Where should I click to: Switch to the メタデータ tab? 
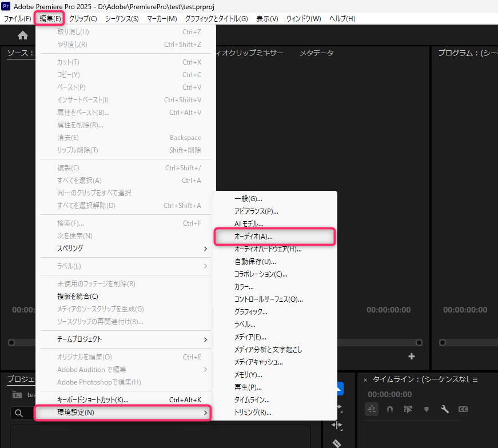[x=316, y=53]
